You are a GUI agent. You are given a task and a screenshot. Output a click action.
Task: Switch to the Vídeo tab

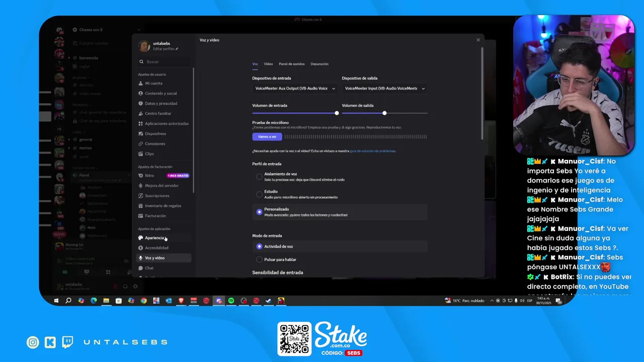pos(268,64)
